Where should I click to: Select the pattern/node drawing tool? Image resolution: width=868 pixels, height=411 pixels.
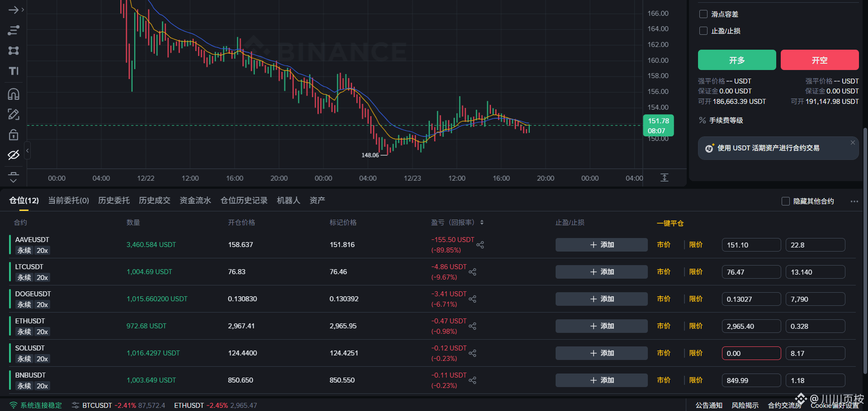tap(14, 51)
